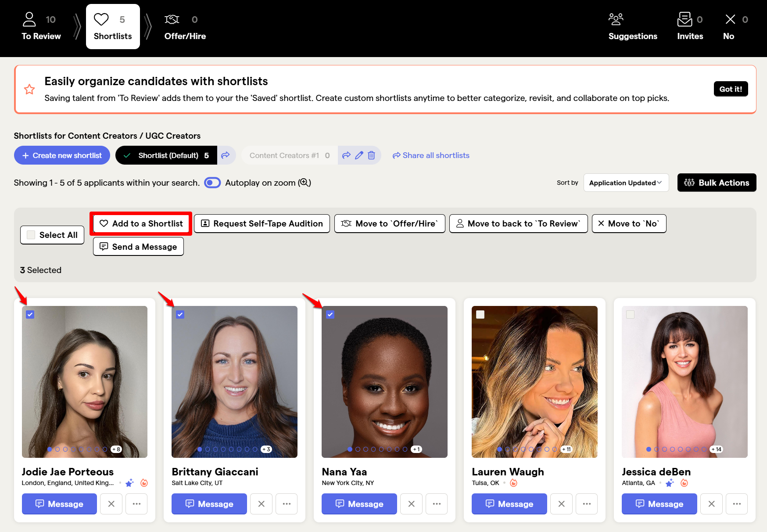Image resolution: width=767 pixels, height=532 pixels.
Task: Dismiss banner with Got it! button
Action: (x=731, y=89)
